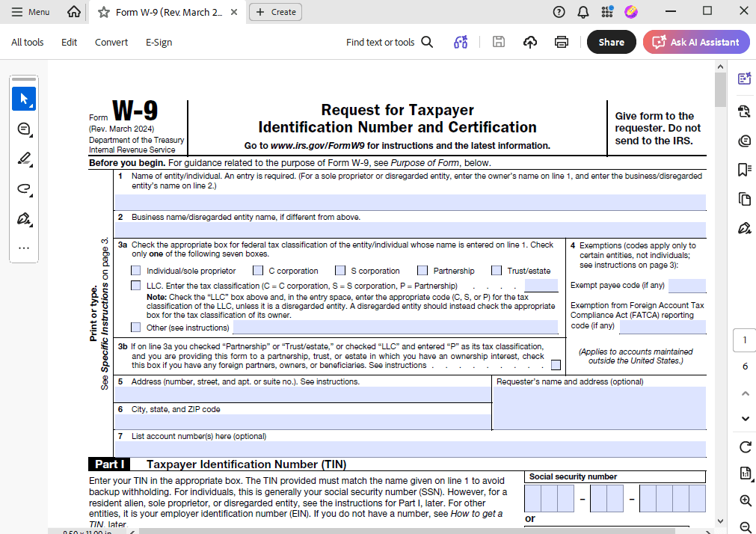Select the Add comment tool
The image size is (756, 534).
point(24,129)
